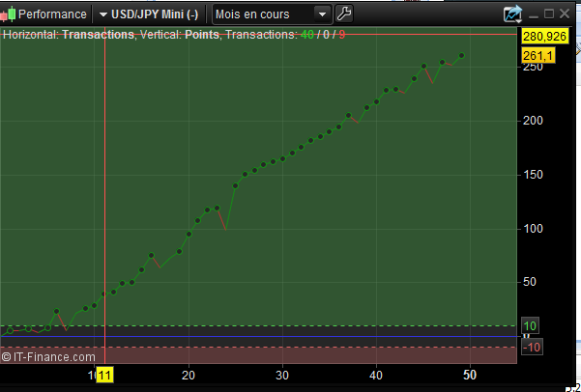The width and height of the screenshot is (581, 392).
Task: Click the last data point near 261
Action: point(462,56)
